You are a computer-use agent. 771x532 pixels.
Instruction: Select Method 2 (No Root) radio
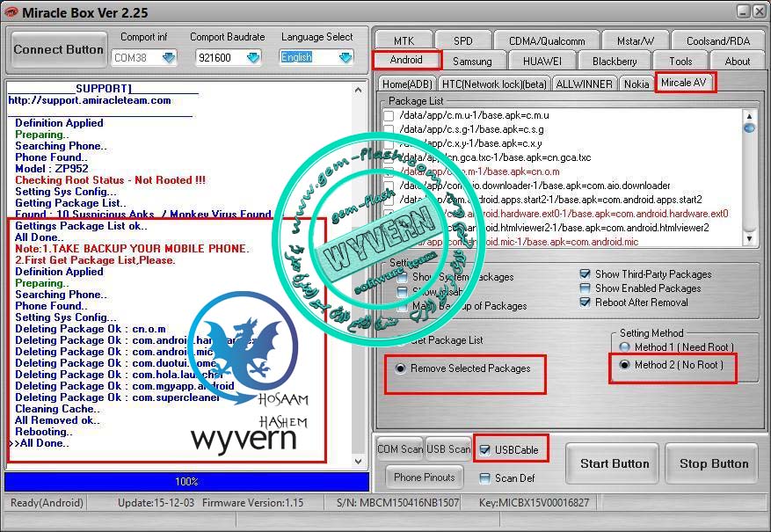pos(624,365)
